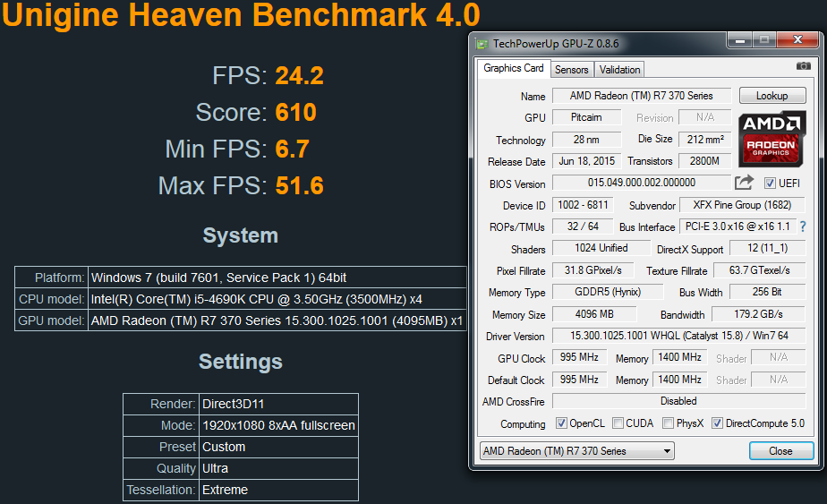Click the ROPs/TMUs 32 / 64 field

tap(583, 226)
